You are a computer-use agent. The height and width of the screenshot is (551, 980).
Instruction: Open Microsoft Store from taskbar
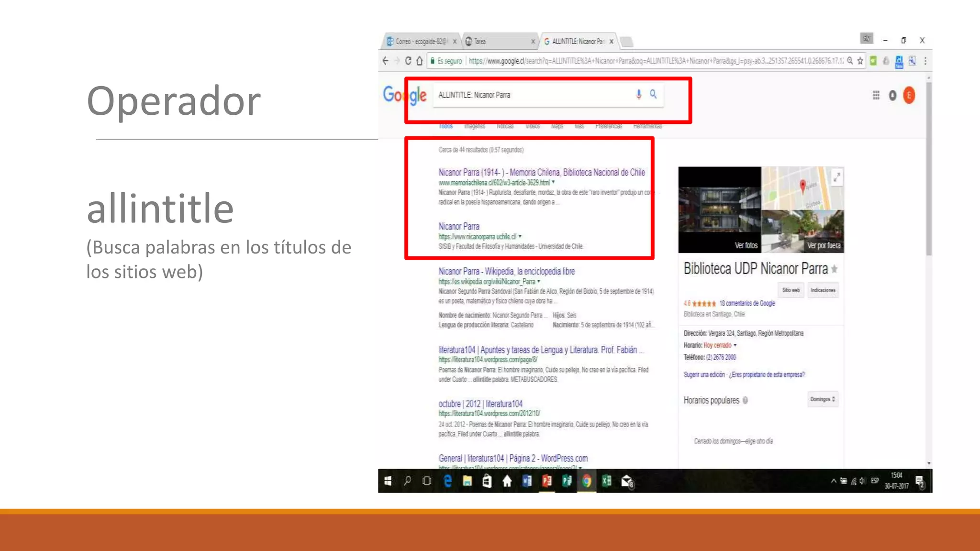click(x=487, y=481)
